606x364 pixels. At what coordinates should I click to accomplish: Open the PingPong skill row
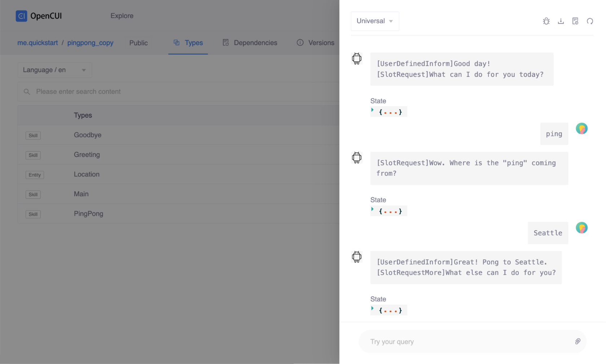[x=88, y=214]
